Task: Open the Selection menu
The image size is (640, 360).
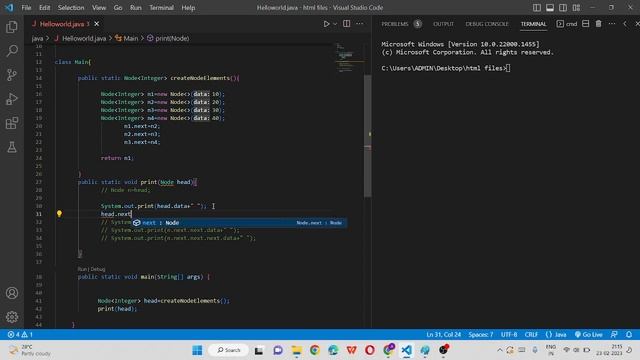Action: 71,8
